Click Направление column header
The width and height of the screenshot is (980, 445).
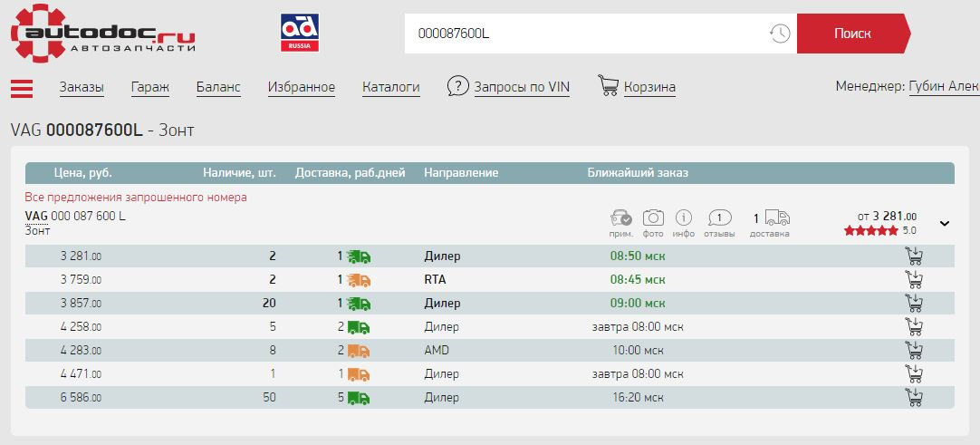[461, 172]
